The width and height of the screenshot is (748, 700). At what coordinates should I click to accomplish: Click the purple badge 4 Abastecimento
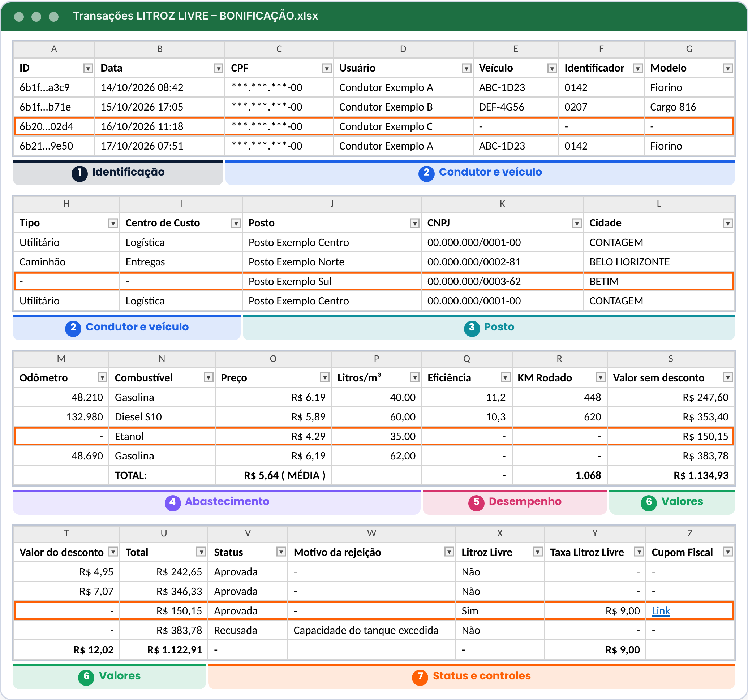tap(173, 503)
